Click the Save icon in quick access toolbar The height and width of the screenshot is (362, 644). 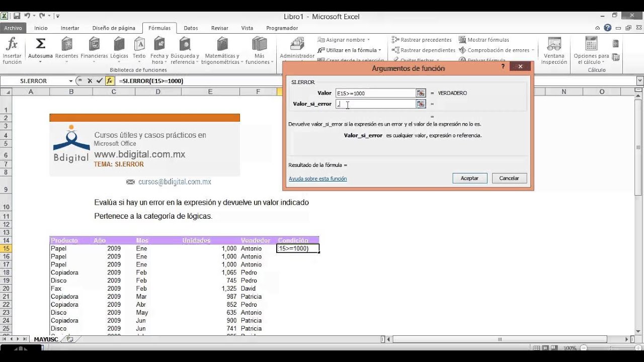pyautogui.click(x=17, y=16)
